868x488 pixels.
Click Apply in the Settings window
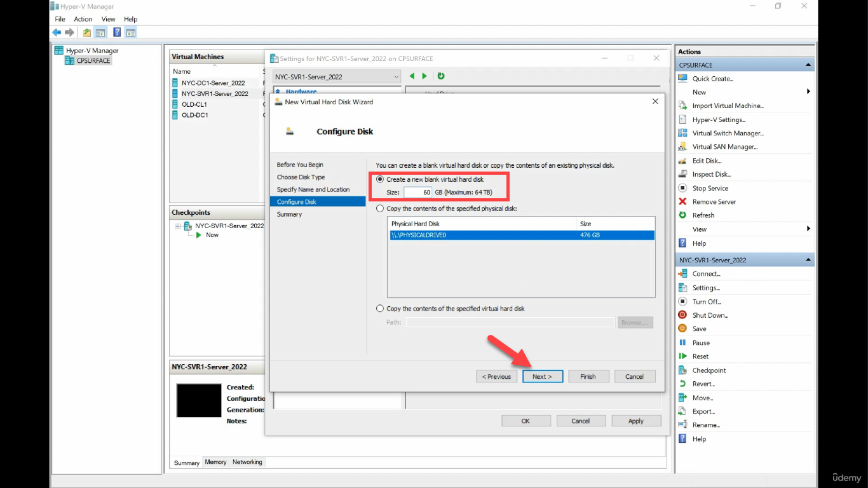click(x=636, y=421)
